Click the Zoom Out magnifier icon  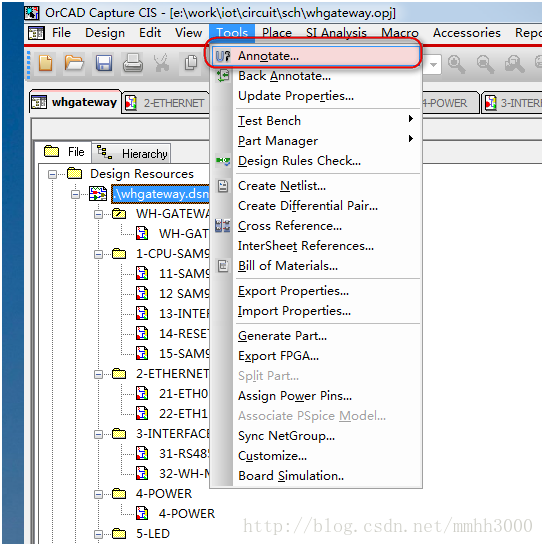pyautogui.click(x=485, y=64)
